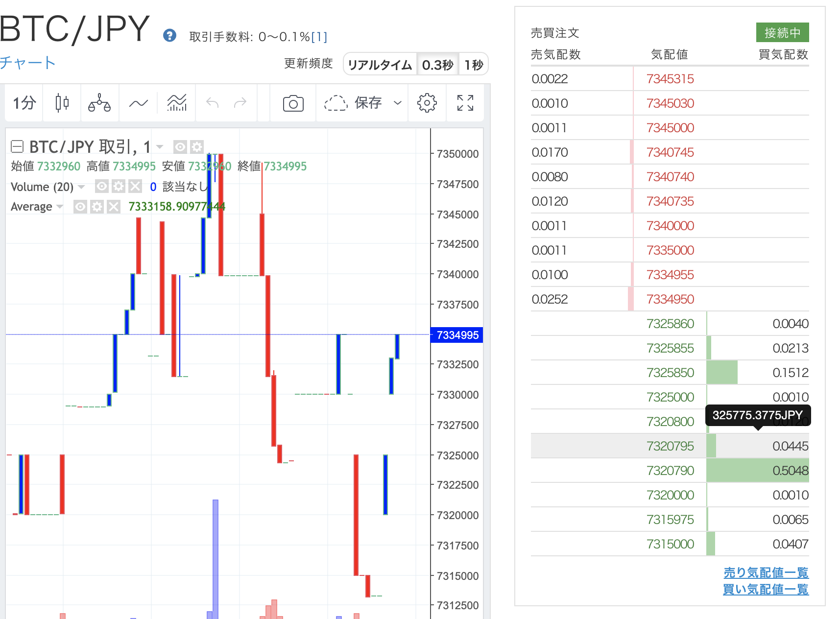The width and height of the screenshot is (840, 619).
Task: Select the candlestick chart style tool
Action: click(61, 103)
